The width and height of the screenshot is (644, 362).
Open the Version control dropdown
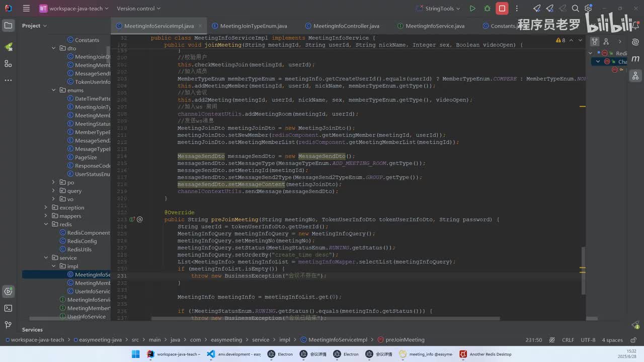pos(138,9)
